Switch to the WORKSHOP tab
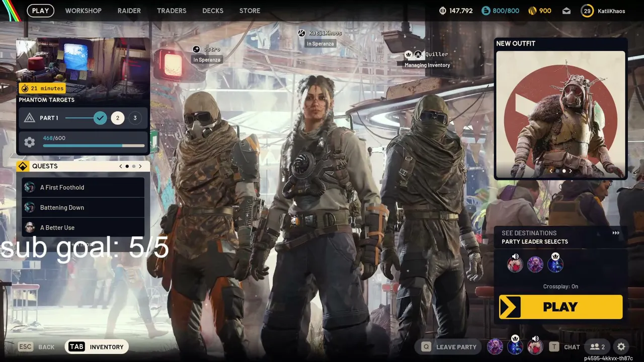Viewport: 644px width, 362px height. (83, 11)
